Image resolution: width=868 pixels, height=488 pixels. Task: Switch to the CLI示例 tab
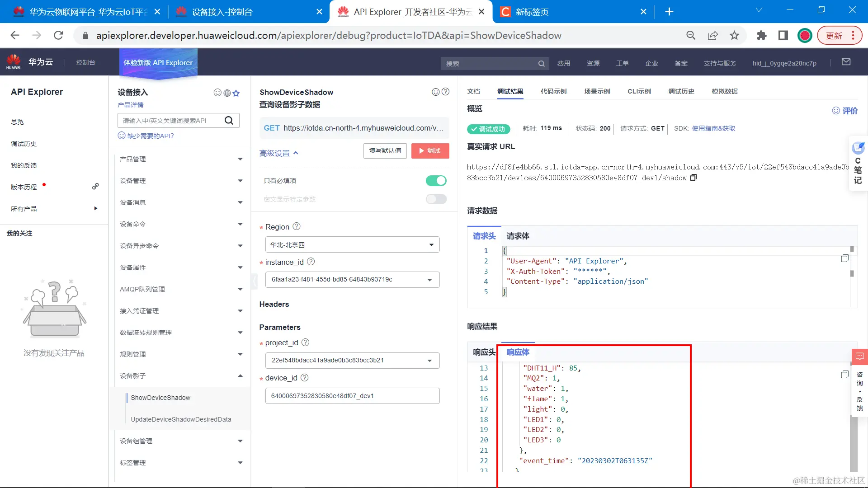click(x=639, y=91)
